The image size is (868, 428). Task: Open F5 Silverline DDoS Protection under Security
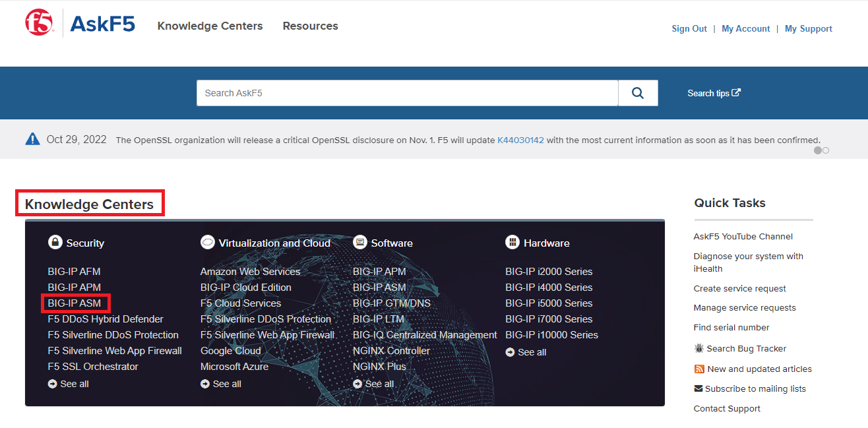(113, 334)
